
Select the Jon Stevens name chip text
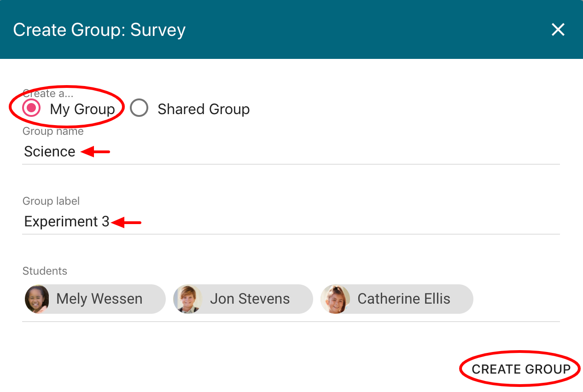(x=250, y=299)
